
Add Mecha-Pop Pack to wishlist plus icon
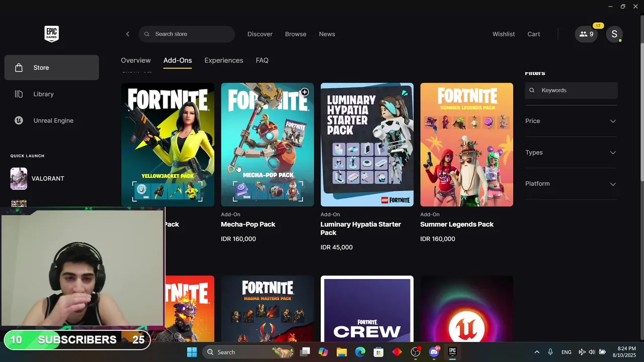pos(304,92)
